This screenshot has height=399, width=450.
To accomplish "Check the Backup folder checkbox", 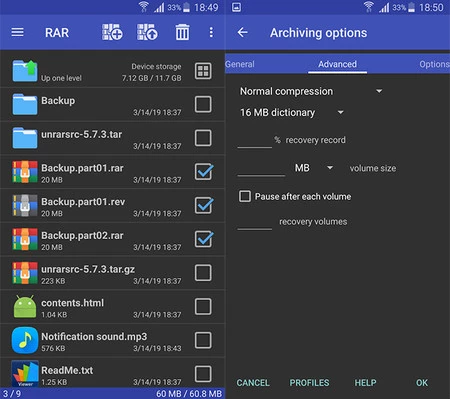I will [x=203, y=104].
